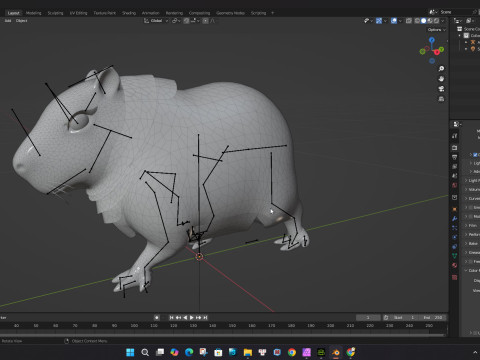Open the Add menu in viewport header
Image resolution: width=480 pixels, height=360 pixels.
click(x=8, y=21)
